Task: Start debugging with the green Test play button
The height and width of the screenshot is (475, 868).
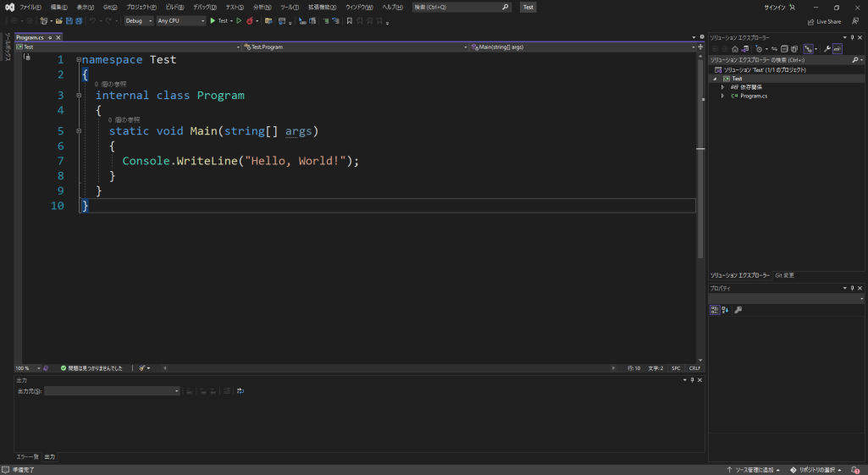Action: point(220,21)
